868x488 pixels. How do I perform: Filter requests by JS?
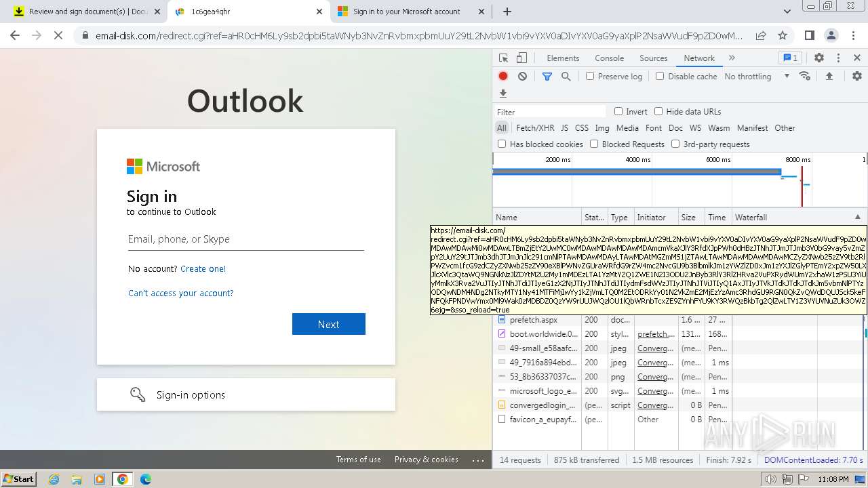tap(564, 127)
